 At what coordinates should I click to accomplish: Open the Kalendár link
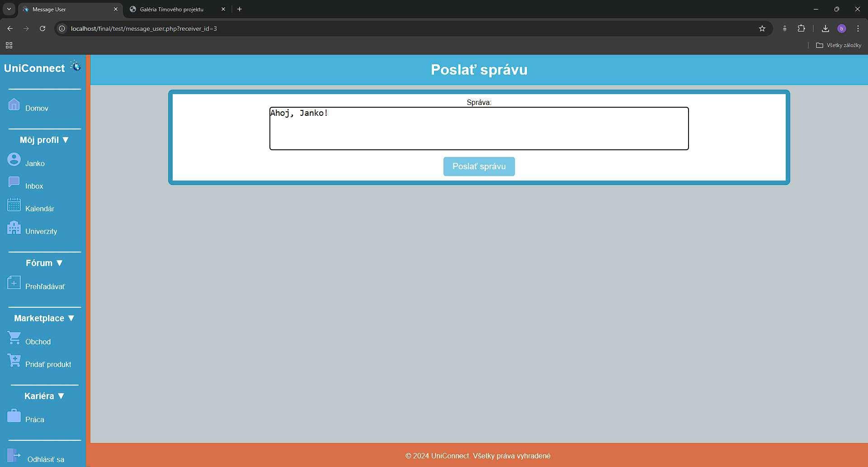[x=40, y=209]
